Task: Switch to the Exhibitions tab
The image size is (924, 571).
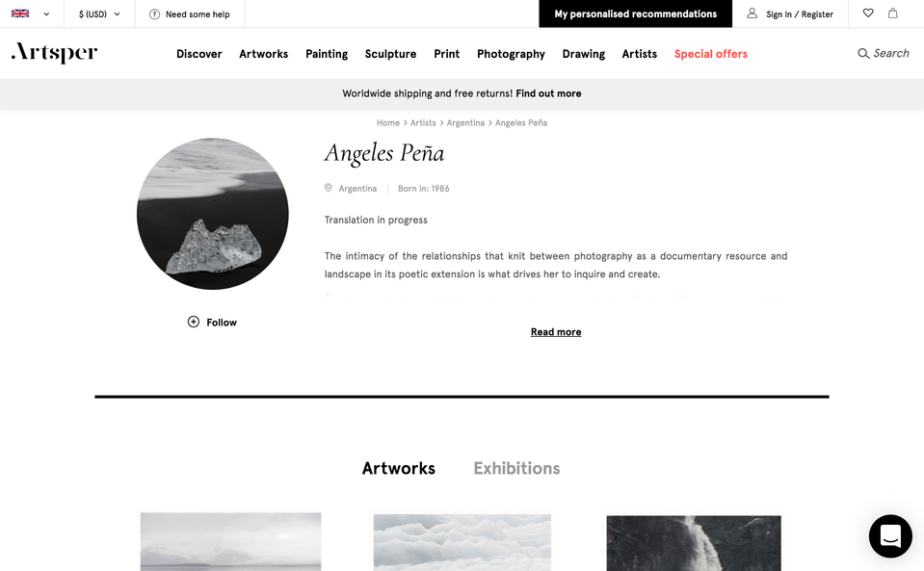Action: (x=516, y=469)
